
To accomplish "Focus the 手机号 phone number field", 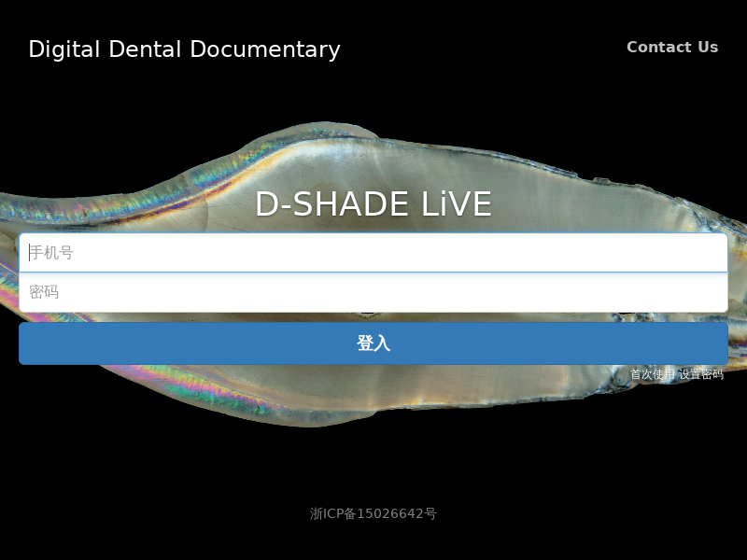I will 373,253.
